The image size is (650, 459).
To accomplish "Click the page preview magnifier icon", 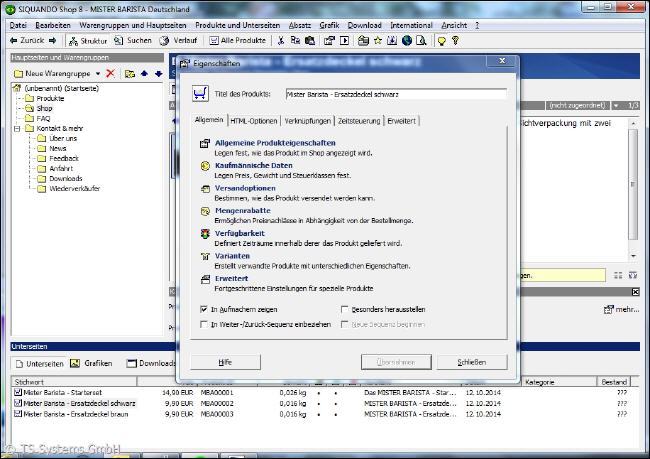I will 421,41.
